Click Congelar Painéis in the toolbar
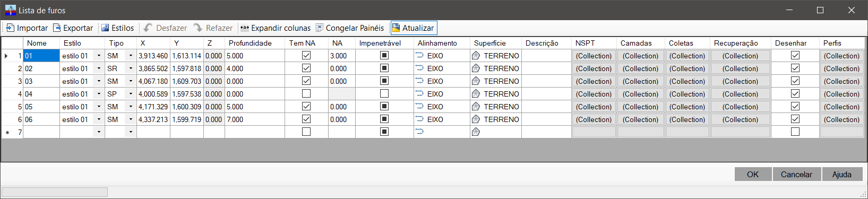The height and width of the screenshot is (199, 868). point(349,28)
